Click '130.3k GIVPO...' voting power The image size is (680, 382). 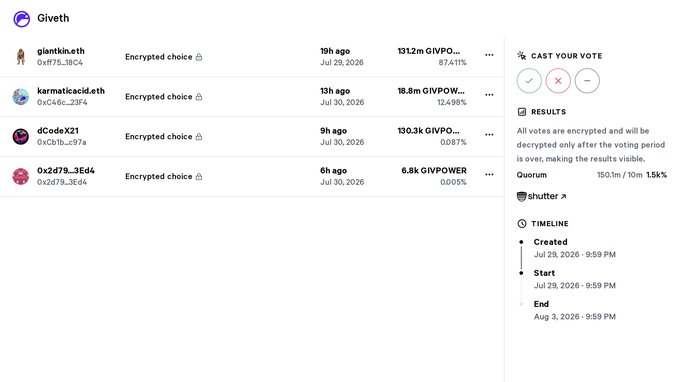428,131
